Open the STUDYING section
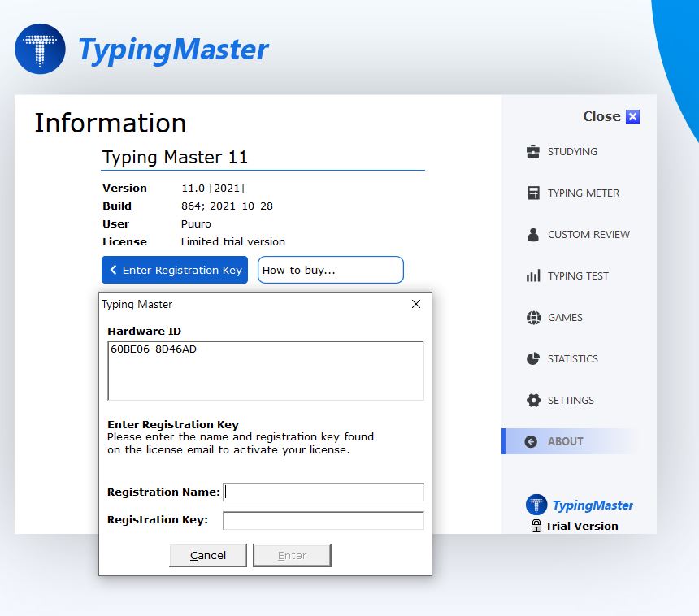Viewport: 699px width, 616px height. pos(572,152)
